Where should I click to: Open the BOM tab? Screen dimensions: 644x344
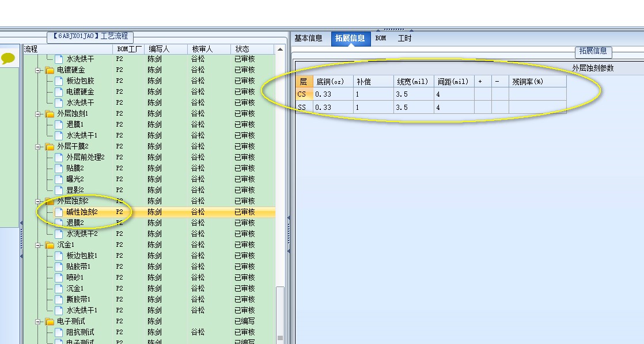(x=381, y=38)
